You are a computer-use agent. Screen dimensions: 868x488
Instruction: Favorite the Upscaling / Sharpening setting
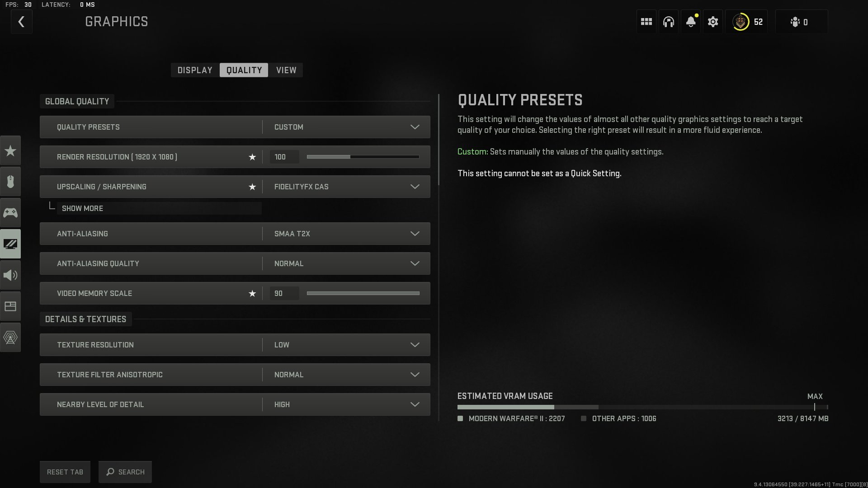tap(252, 187)
